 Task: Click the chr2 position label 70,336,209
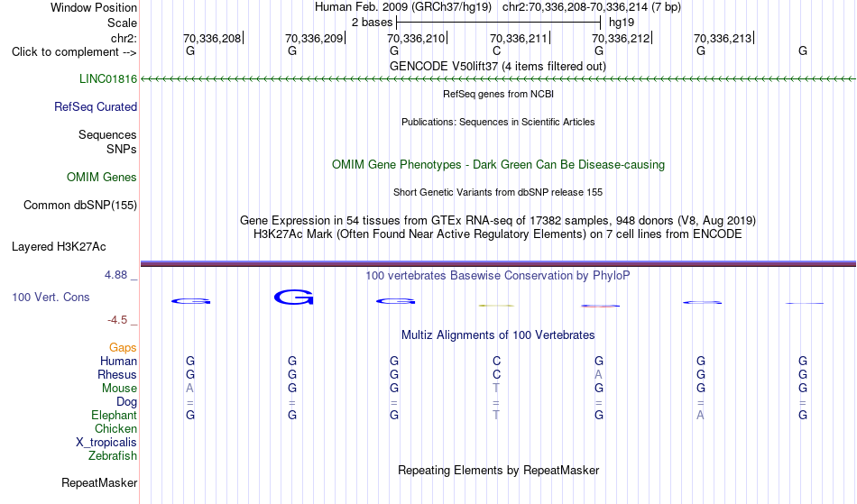click(x=314, y=38)
